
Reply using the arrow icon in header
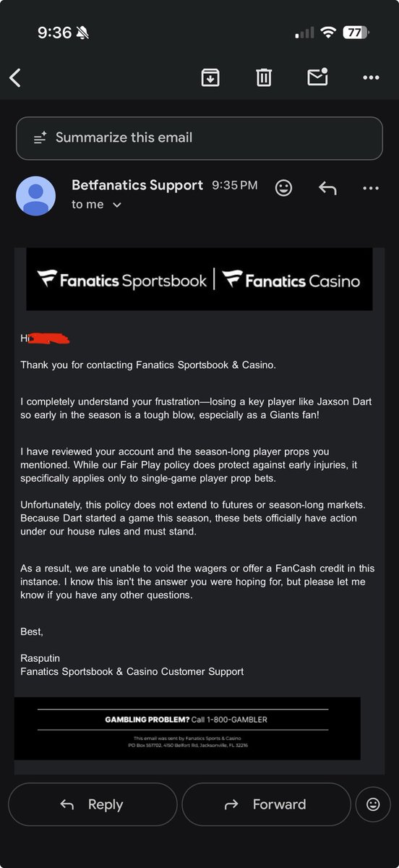[327, 188]
